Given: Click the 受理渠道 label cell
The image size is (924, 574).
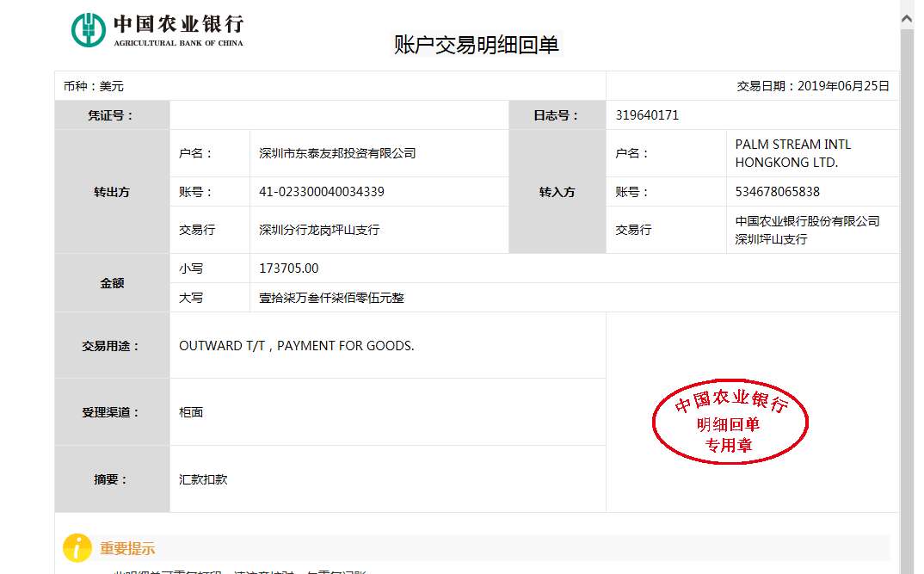Looking at the screenshot, I should pyautogui.click(x=112, y=412).
